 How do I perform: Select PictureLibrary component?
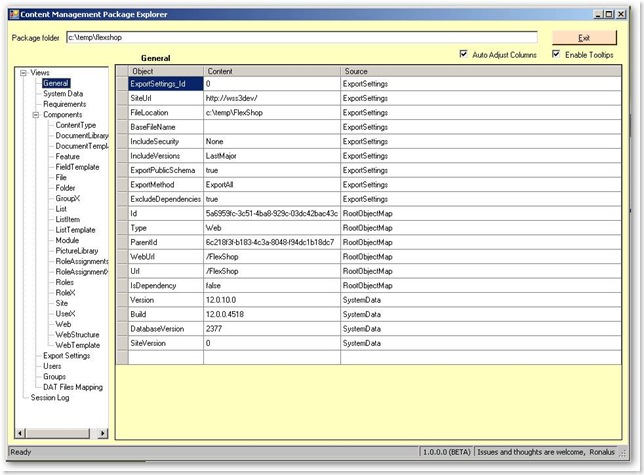pyautogui.click(x=77, y=251)
